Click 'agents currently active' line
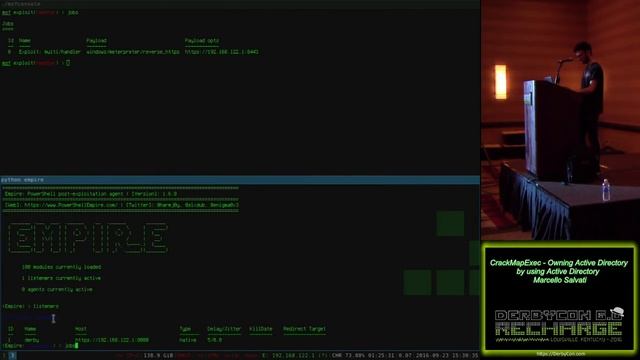 pos(57,289)
